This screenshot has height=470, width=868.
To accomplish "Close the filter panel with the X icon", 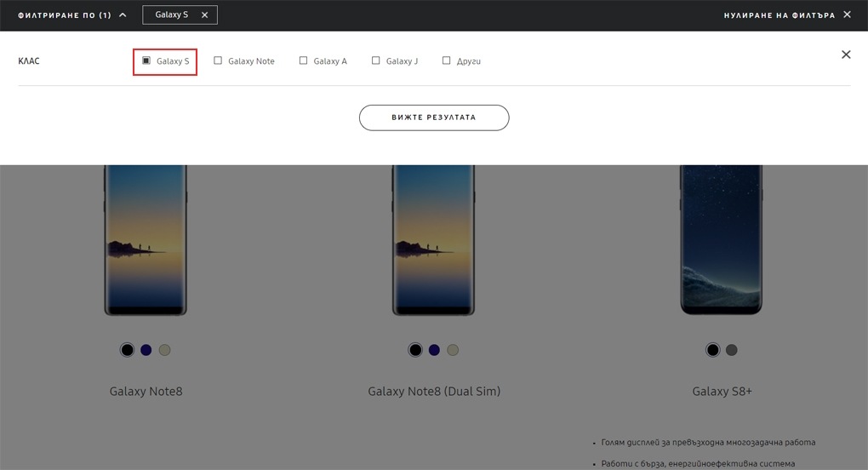I will tap(846, 54).
